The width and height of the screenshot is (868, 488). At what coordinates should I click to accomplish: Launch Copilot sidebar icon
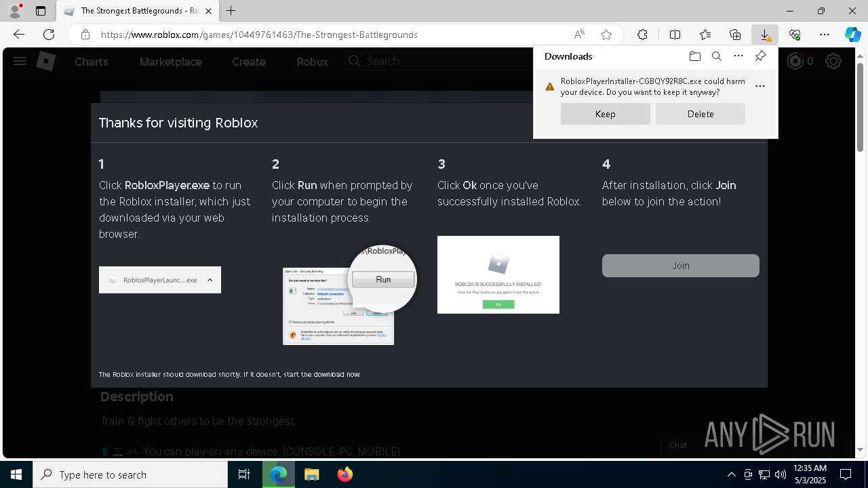click(852, 35)
